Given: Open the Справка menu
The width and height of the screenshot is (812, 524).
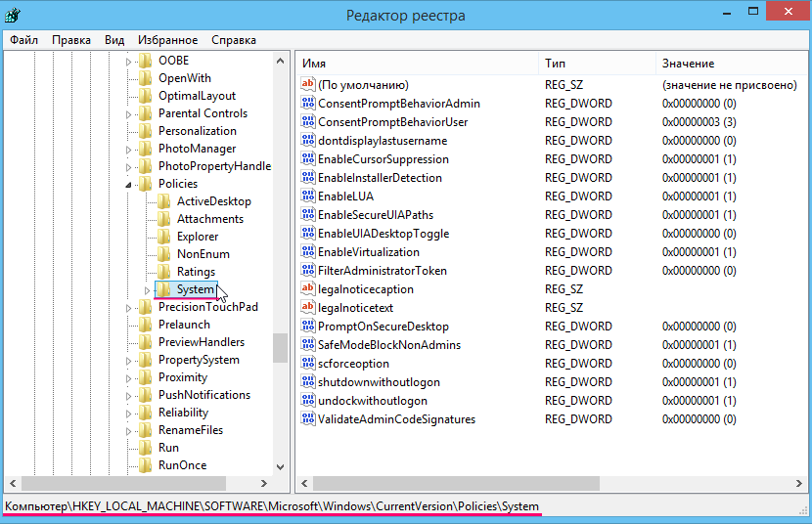Looking at the screenshot, I should pyautogui.click(x=234, y=40).
